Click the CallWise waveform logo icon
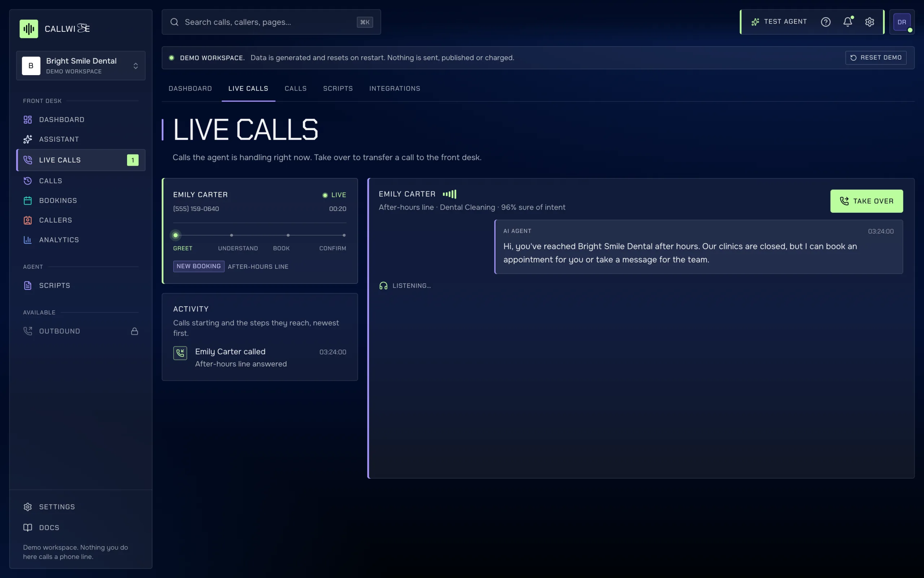Image resolution: width=924 pixels, height=578 pixels. coord(29,29)
